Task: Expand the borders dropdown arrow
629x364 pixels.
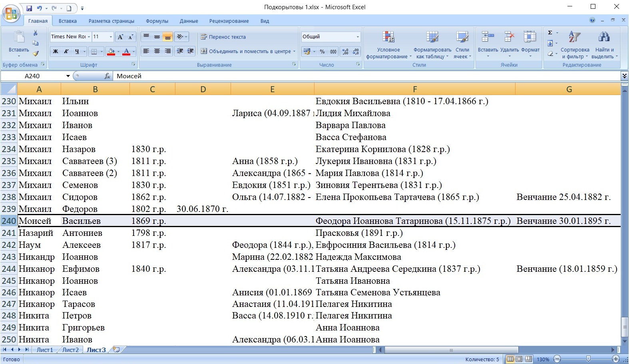Action: (x=102, y=51)
